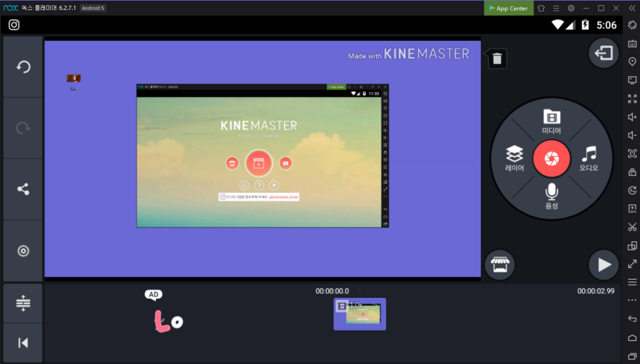Go to Android home from sidebar
Viewport: 640px width, 364px height.
tap(632, 338)
